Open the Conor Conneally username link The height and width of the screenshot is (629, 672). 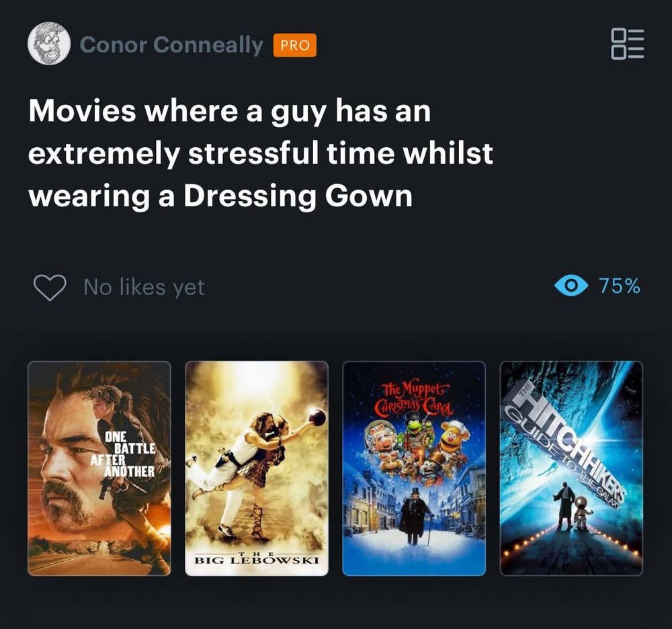(171, 45)
